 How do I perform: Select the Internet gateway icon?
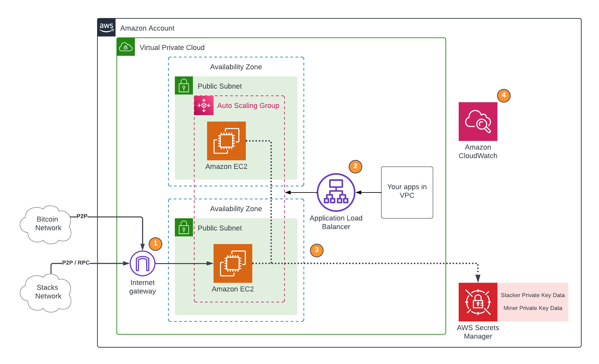142,263
